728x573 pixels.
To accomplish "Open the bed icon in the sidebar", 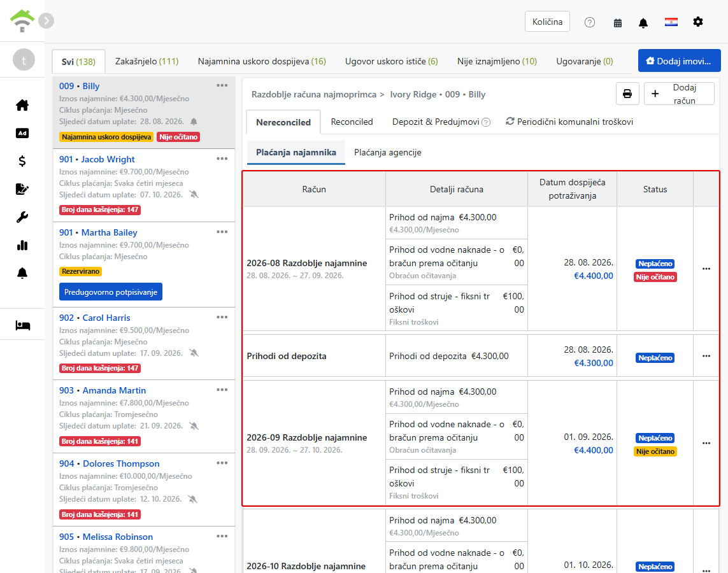I will pos(22,325).
